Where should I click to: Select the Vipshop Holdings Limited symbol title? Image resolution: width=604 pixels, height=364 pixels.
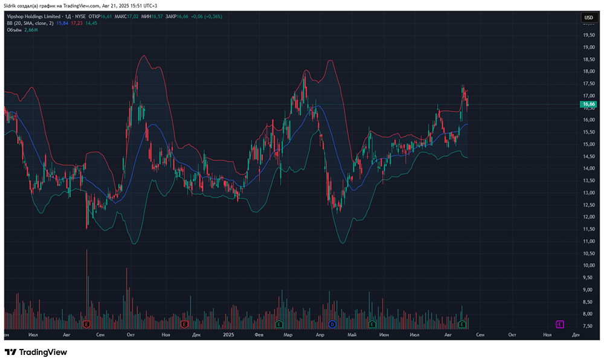(x=33, y=16)
